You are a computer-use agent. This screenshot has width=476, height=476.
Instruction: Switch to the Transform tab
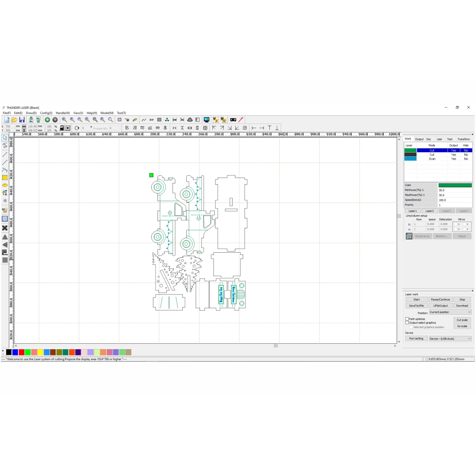point(463,139)
